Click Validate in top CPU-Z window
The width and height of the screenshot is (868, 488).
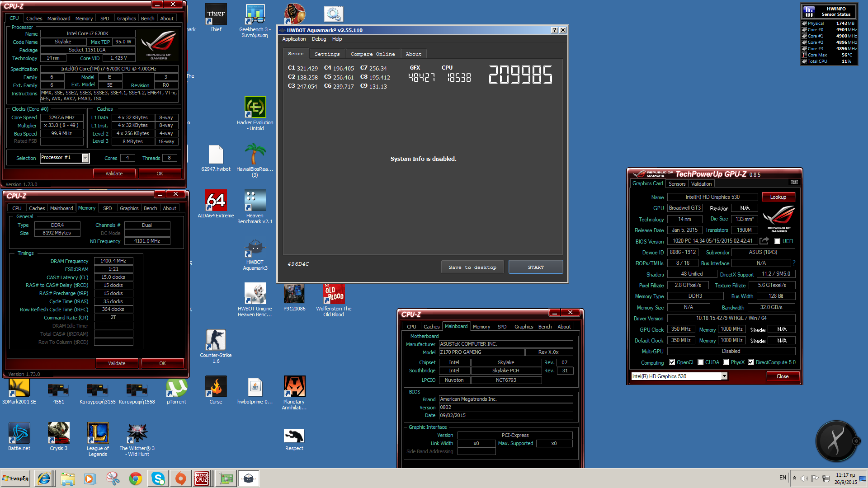click(x=114, y=174)
